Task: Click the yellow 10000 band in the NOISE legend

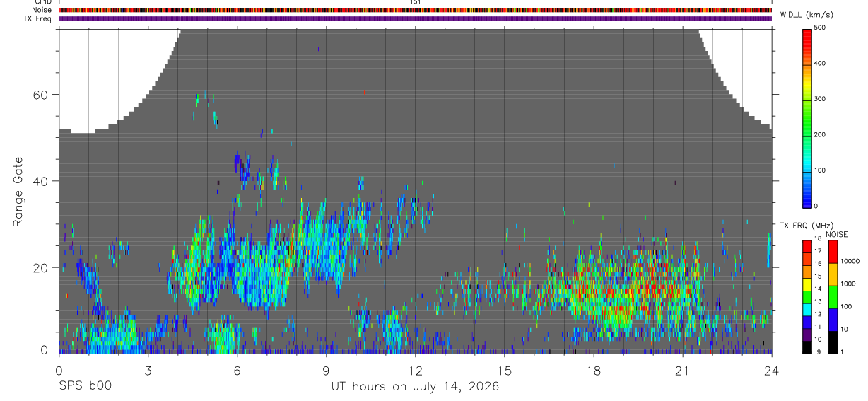Action: pyautogui.click(x=833, y=274)
